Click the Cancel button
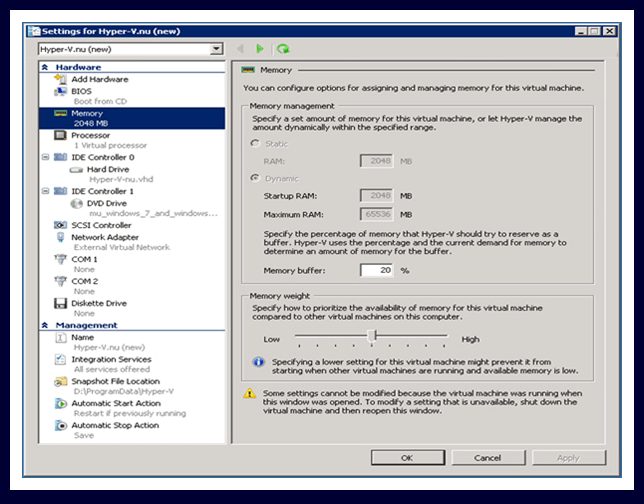 [x=488, y=458]
